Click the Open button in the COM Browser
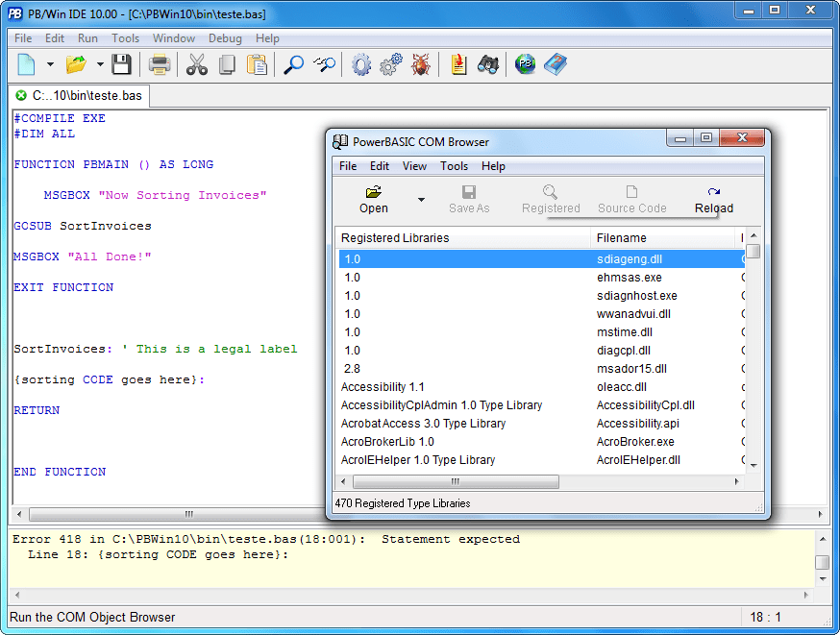The image size is (840, 635). 373,198
